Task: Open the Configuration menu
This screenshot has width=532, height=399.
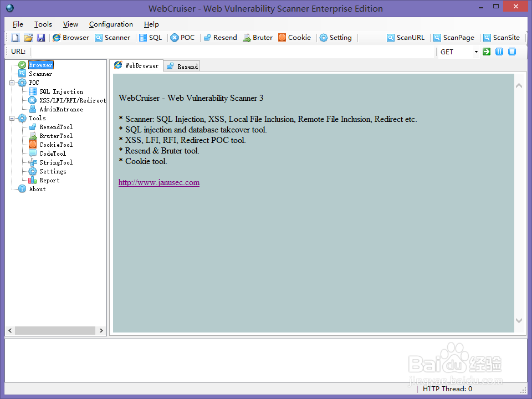Action: 111,24
